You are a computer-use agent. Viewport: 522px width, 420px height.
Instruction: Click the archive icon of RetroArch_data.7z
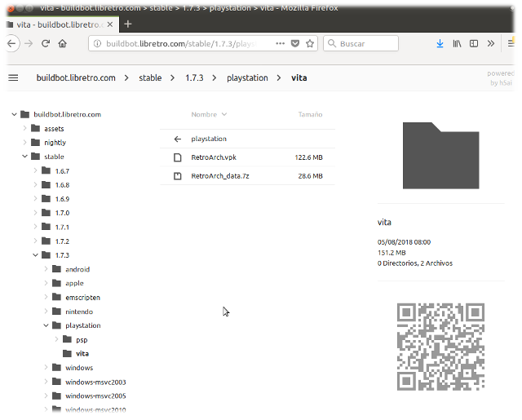[x=178, y=176]
